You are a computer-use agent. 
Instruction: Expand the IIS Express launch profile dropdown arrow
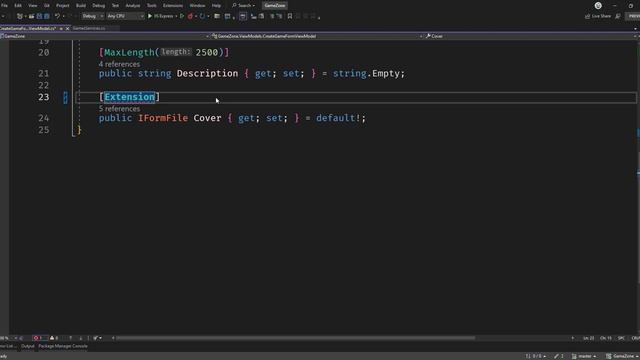[x=176, y=16]
